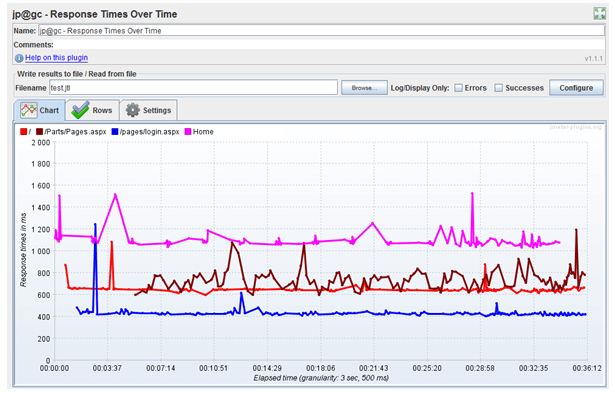Click the red legend swatch for /
Screen dimensions: 615x393
[24, 132]
